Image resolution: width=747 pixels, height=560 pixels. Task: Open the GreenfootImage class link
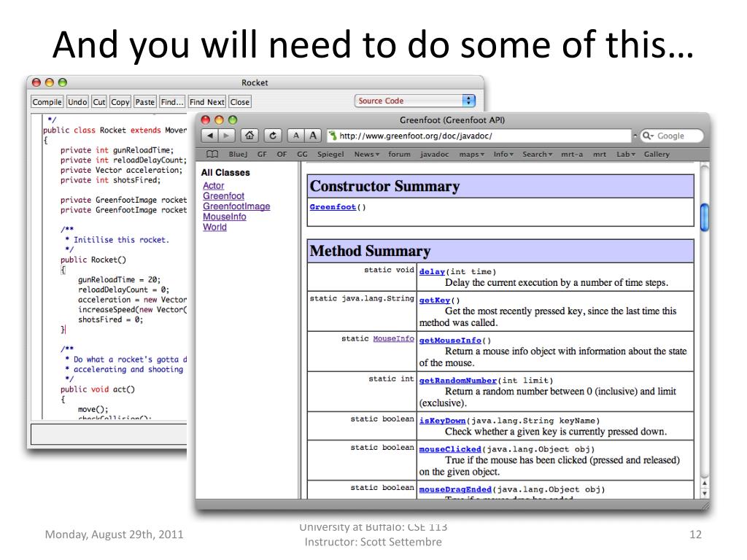click(x=236, y=206)
